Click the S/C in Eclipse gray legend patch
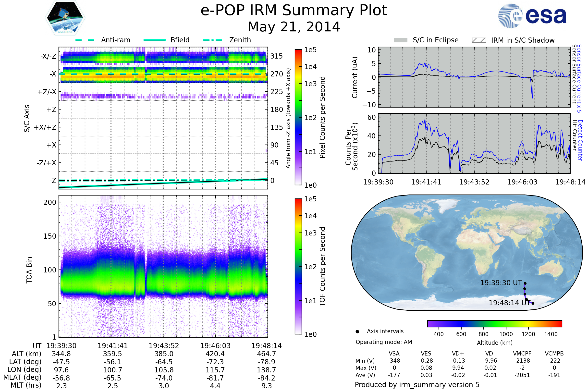 400,40
